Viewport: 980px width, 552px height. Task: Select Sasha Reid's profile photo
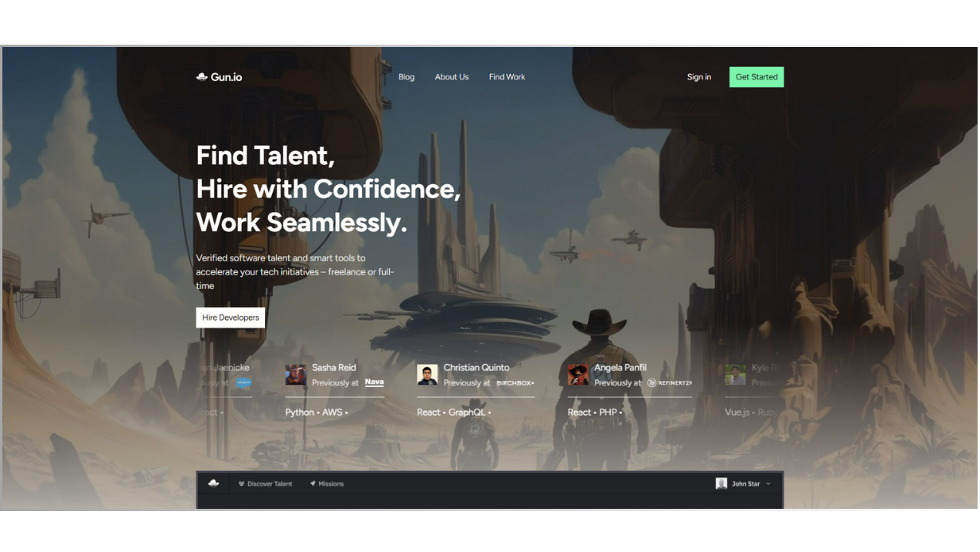coord(296,375)
